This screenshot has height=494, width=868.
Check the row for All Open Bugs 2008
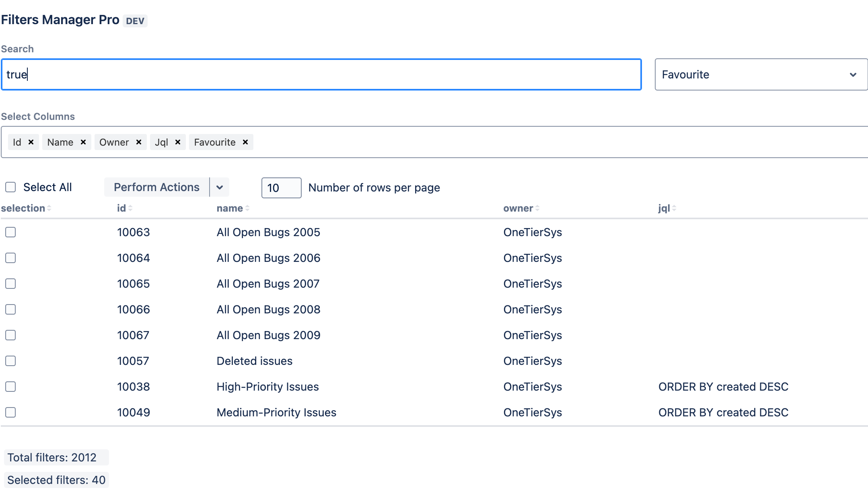click(x=10, y=309)
